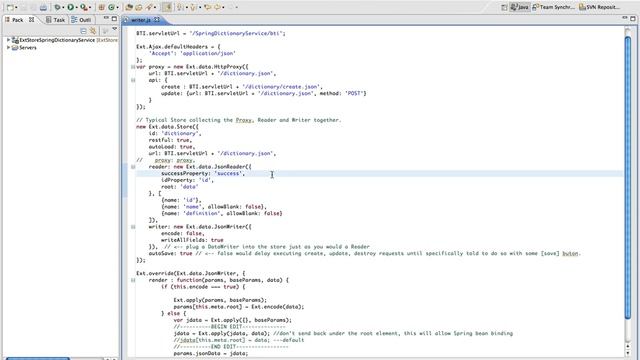
Task: Click the Open Task icon
Action: click(139, 7)
